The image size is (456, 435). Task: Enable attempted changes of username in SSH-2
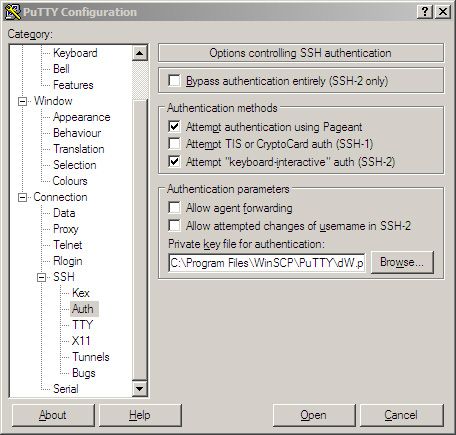coord(175,226)
